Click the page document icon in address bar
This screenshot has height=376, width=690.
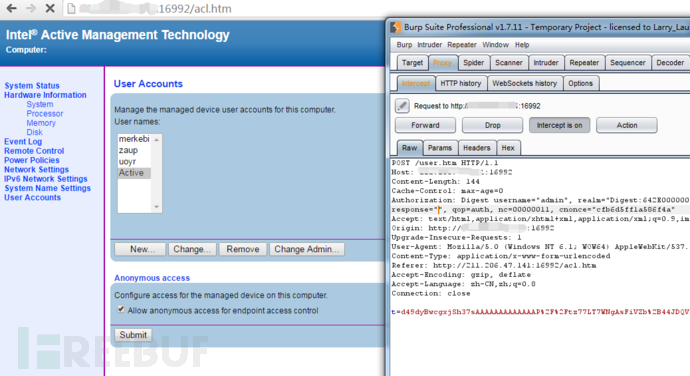71,8
